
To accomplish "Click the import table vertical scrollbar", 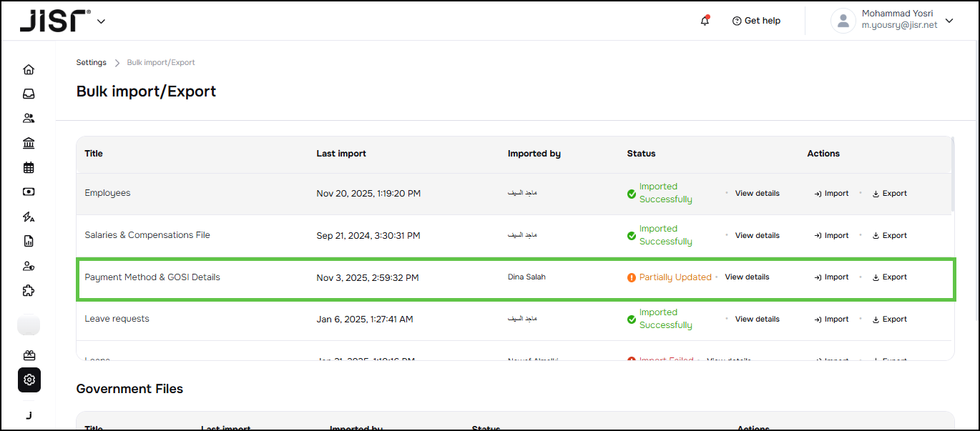I will [x=952, y=175].
